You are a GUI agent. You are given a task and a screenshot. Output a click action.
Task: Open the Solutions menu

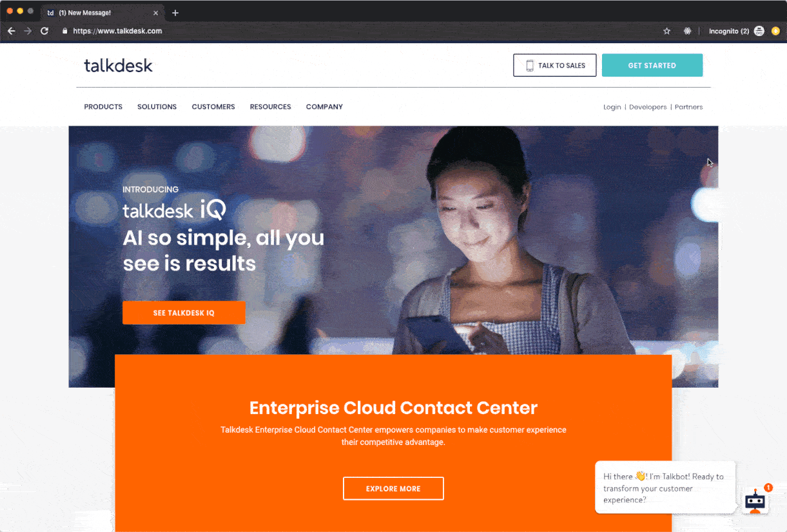pos(157,107)
